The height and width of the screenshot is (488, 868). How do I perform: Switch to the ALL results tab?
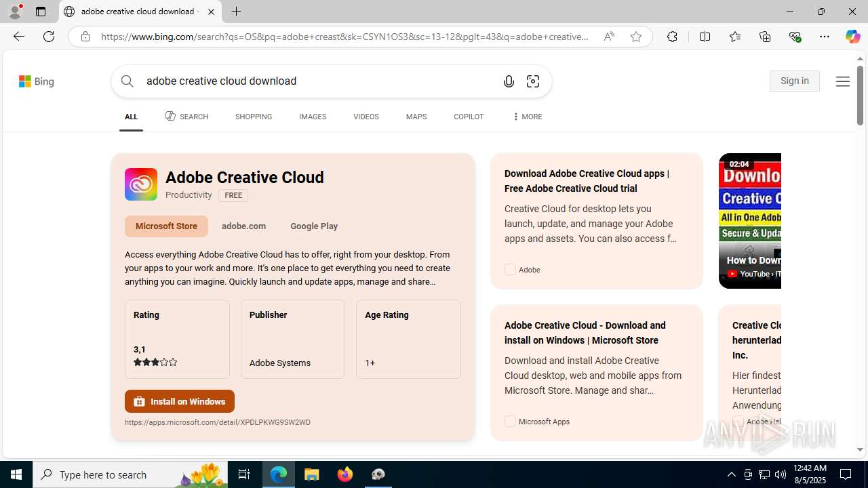[x=131, y=117]
